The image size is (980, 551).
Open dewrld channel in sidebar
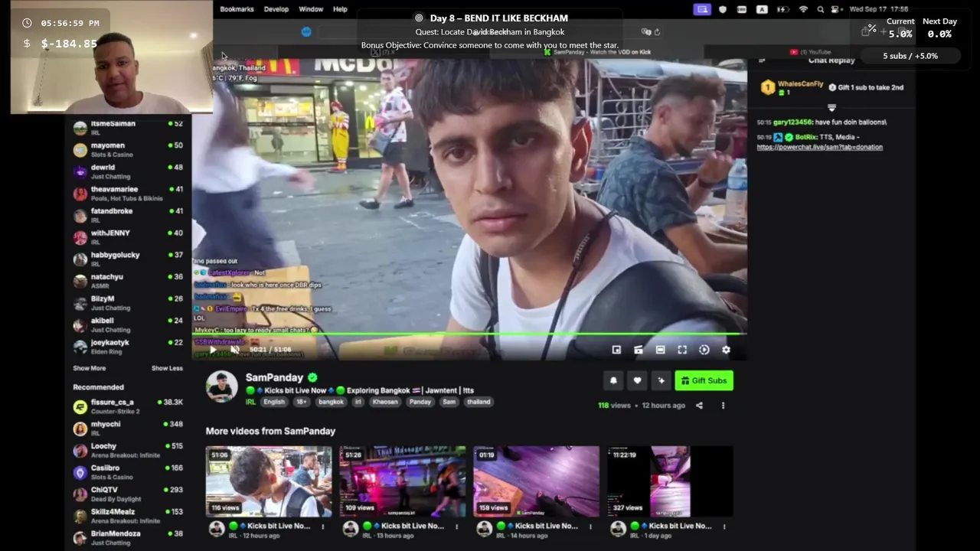(x=128, y=171)
